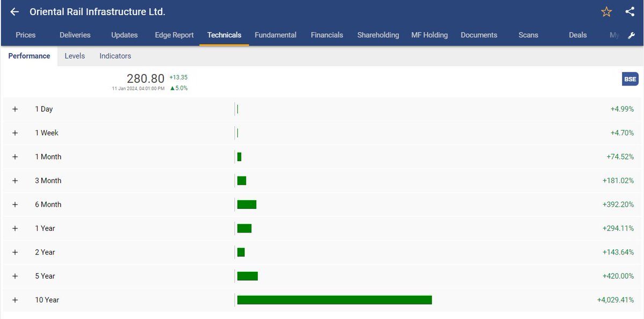Screen dimensions: 644x319
Task: Click the +4.70% 1 Week return
Action: pyautogui.click(x=622, y=133)
